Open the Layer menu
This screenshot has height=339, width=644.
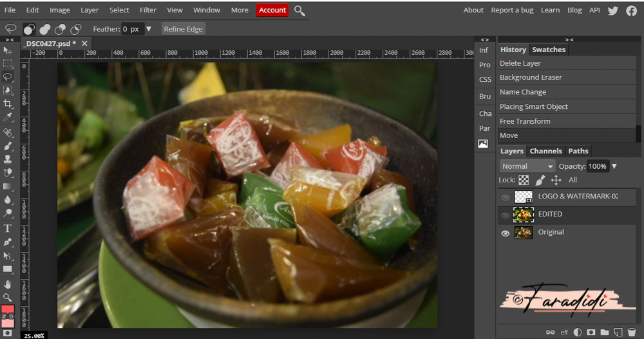[90, 10]
